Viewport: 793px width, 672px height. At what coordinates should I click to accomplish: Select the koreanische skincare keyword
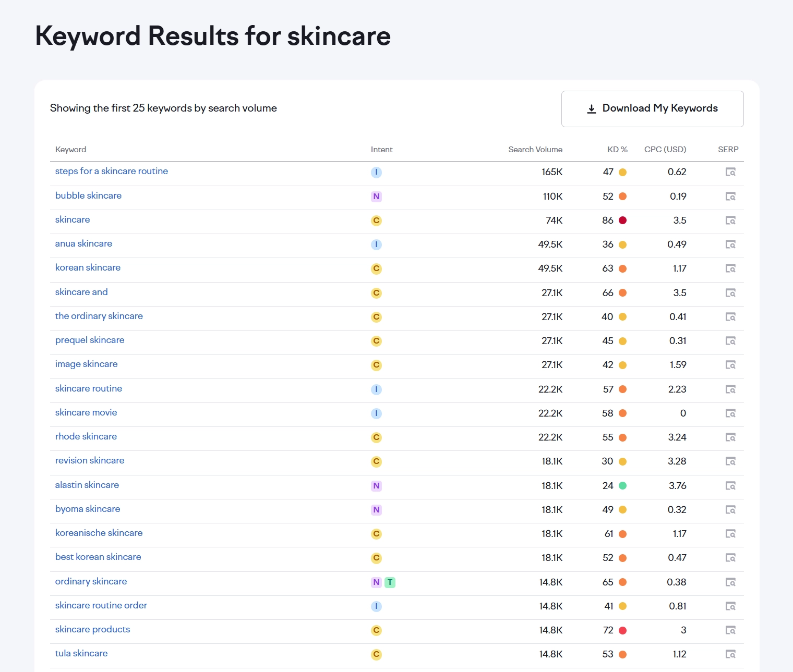coord(99,533)
